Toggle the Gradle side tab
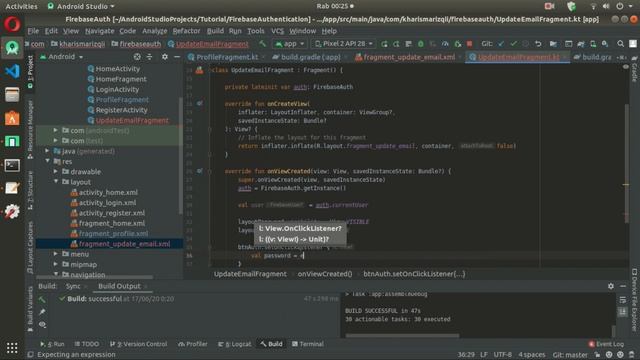The height and width of the screenshot is (360, 640). tap(634, 70)
